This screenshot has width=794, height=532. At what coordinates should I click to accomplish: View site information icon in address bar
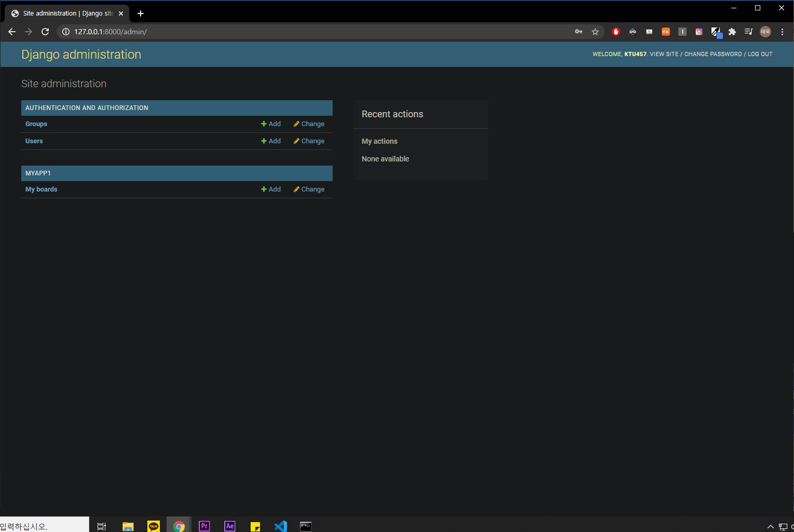(66, 32)
